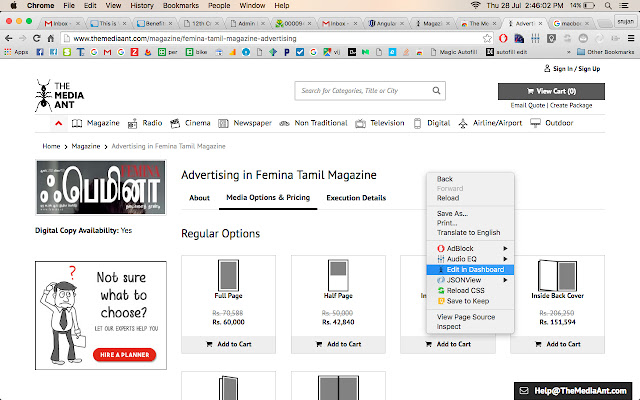
Task: Add Half Page option to cart
Action: click(x=338, y=344)
